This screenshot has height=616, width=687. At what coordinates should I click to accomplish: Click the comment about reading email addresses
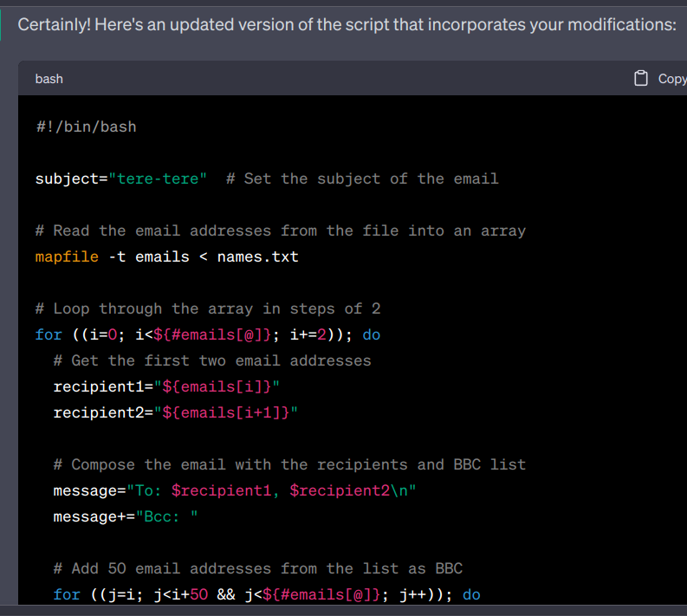click(280, 230)
